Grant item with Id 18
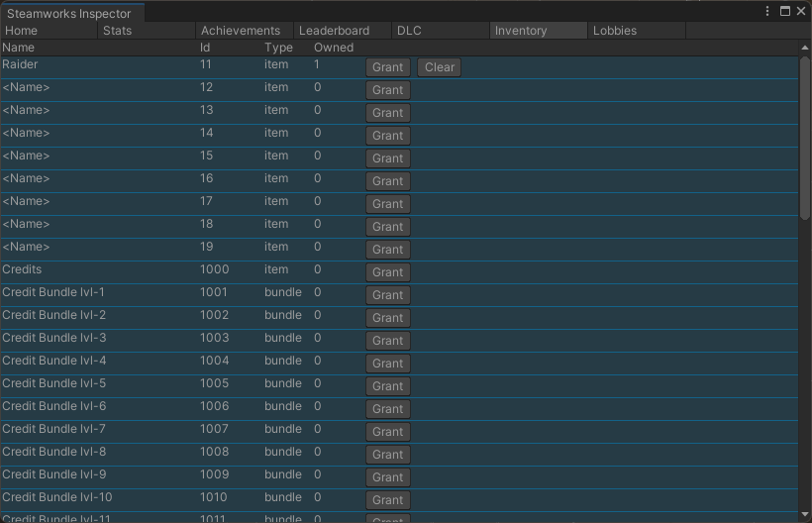 coord(388,227)
